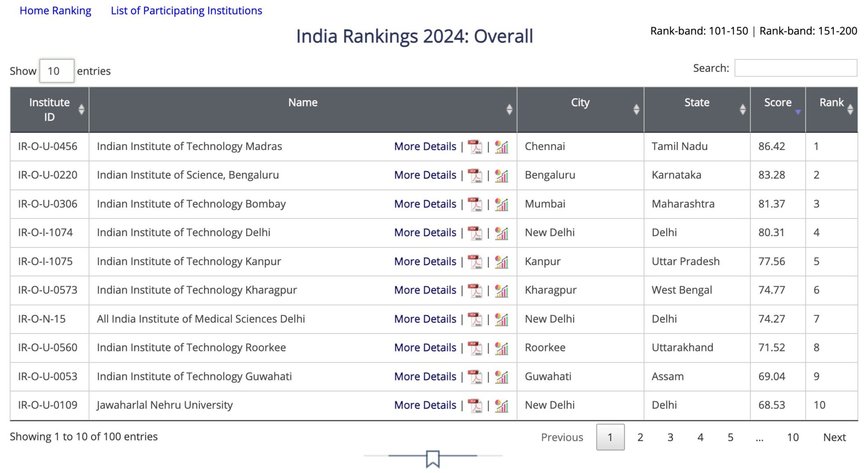
Task: Open More Details for IIT Roorkee
Action: pyautogui.click(x=425, y=348)
